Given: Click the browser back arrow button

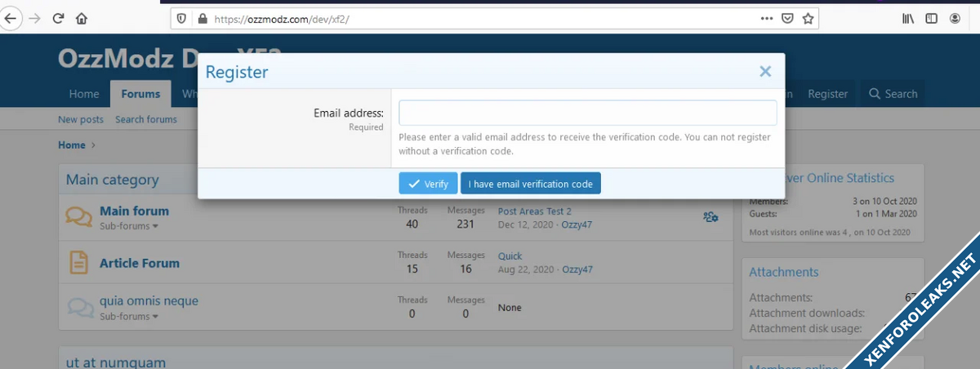Looking at the screenshot, I should (10, 18).
